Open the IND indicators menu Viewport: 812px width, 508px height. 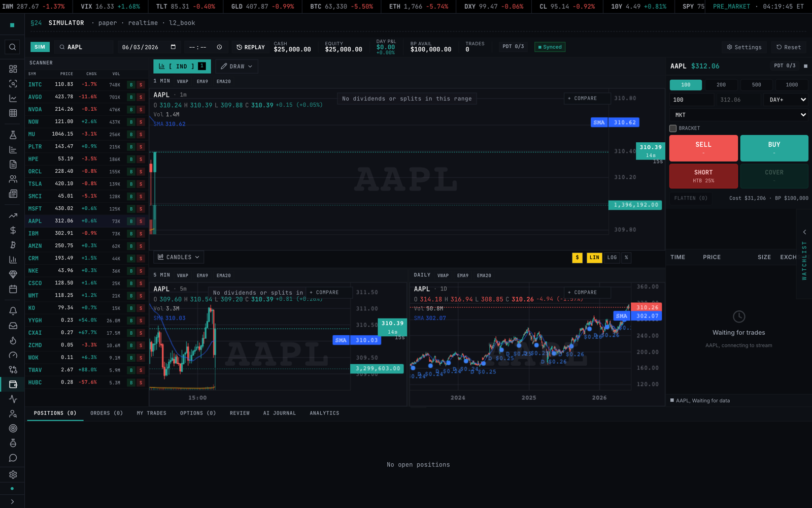(182, 67)
